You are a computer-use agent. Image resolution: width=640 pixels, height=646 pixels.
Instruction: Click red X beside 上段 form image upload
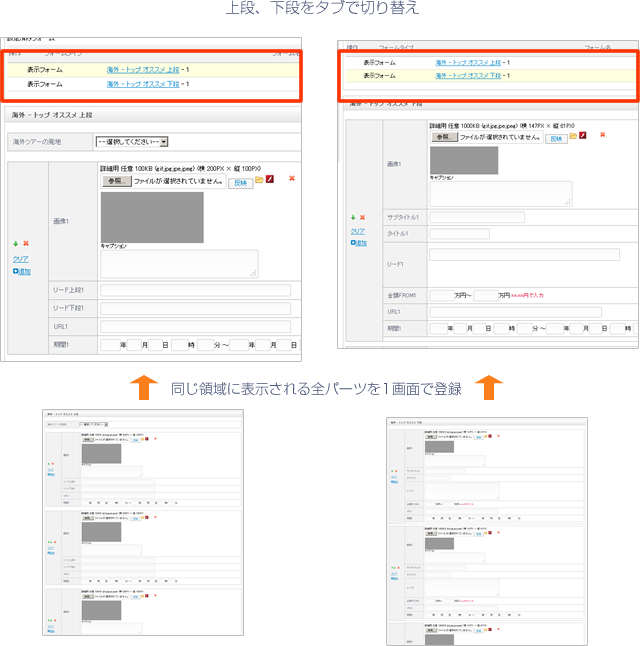point(292,179)
